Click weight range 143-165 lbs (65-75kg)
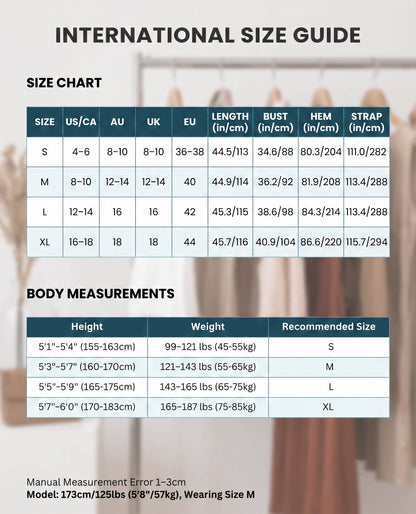Screen dimensions: 416x514 coord(208,387)
